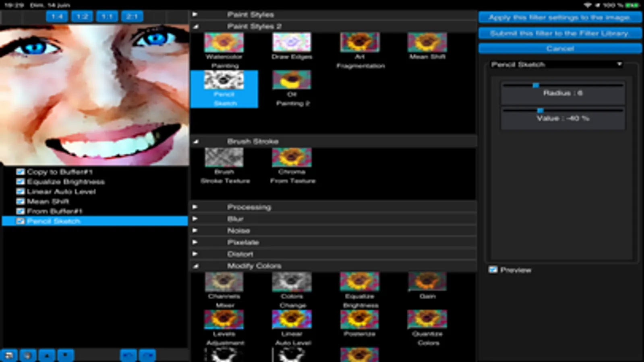Select the Watercolor Painting filter thumbnail
Viewport: 644px width, 362px height.
click(224, 42)
